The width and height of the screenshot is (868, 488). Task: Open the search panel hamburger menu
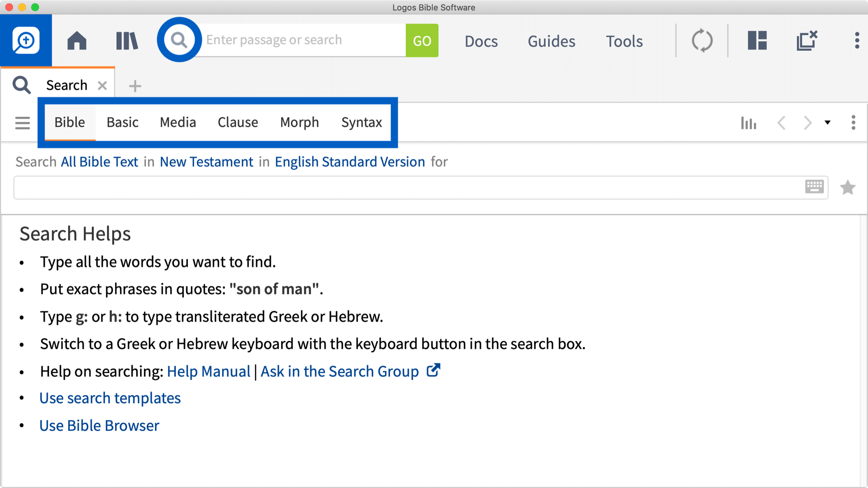(23, 123)
